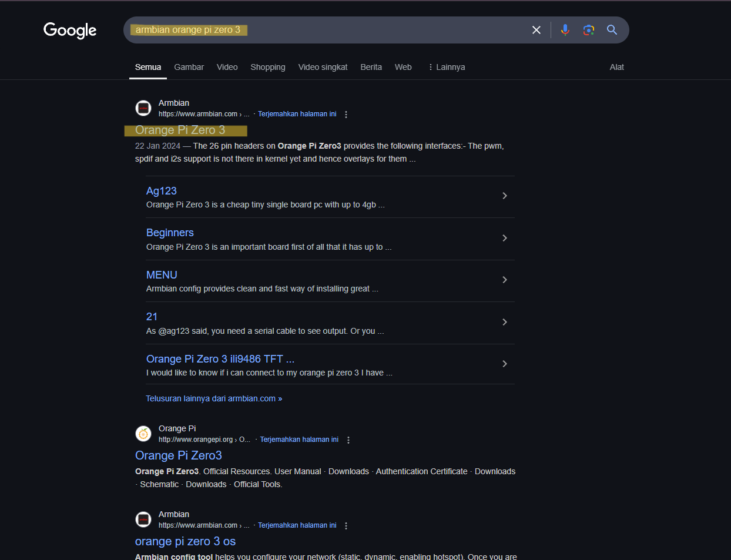
Task: Click the Orange Pi site favicon
Action: click(143, 434)
